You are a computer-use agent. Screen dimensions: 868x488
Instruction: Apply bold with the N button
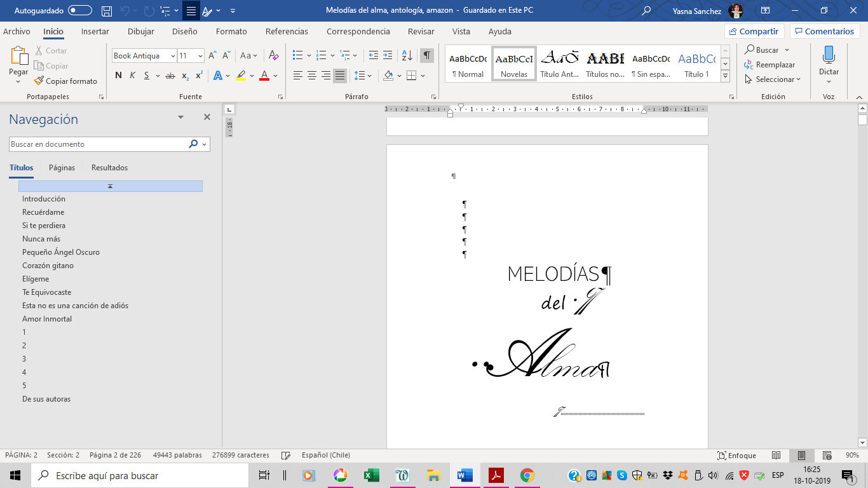[118, 76]
